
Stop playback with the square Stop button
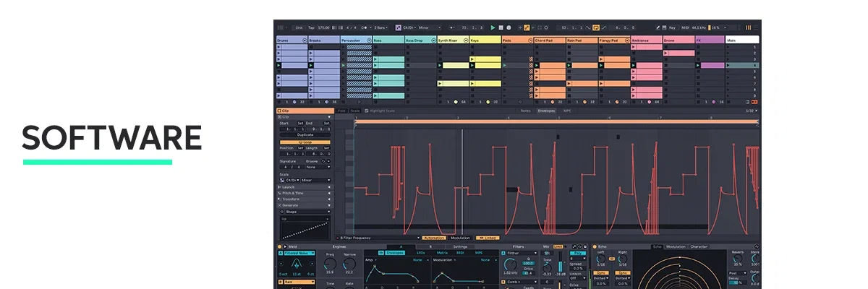coord(501,27)
